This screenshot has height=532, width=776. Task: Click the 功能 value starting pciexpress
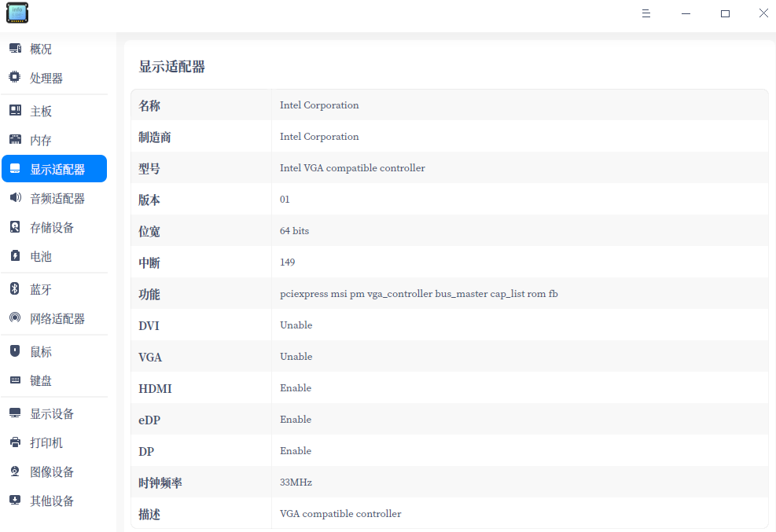pos(419,294)
